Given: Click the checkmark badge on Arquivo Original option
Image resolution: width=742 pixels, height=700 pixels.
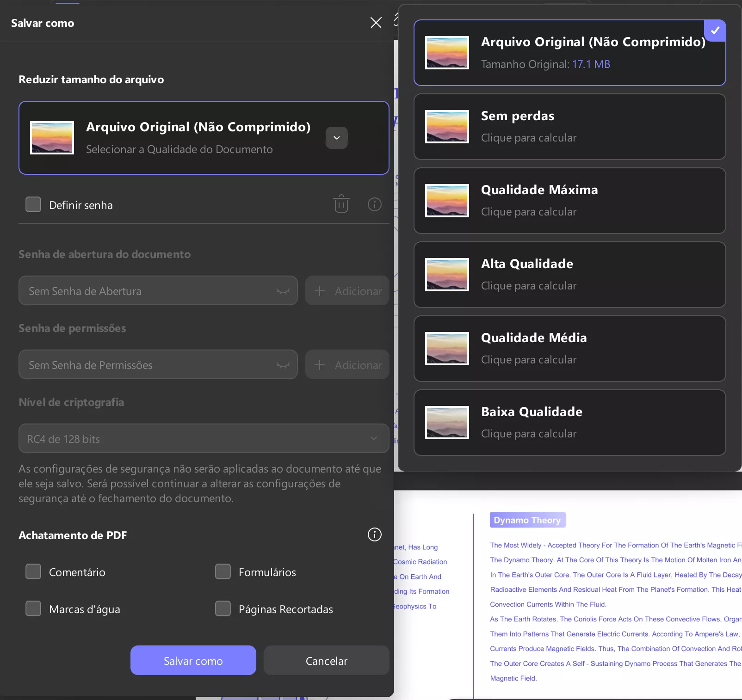Looking at the screenshot, I should pyautogui.click(x=715, y=31).
